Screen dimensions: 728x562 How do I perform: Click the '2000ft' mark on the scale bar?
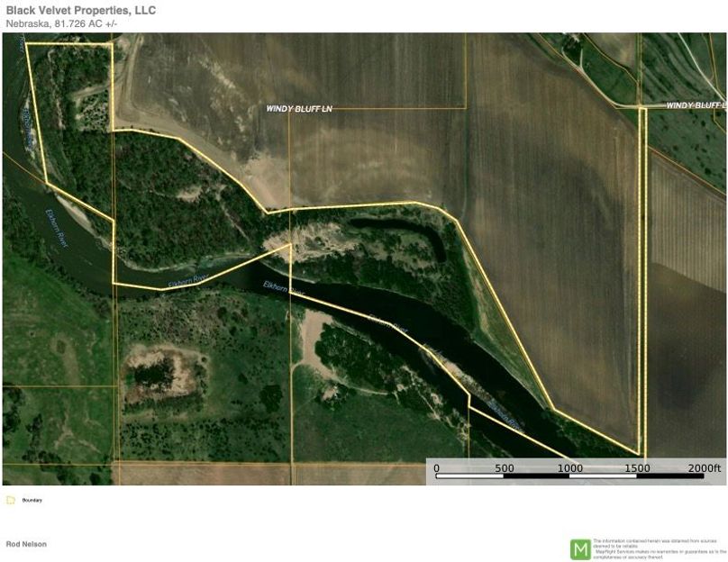click(704, 468)
